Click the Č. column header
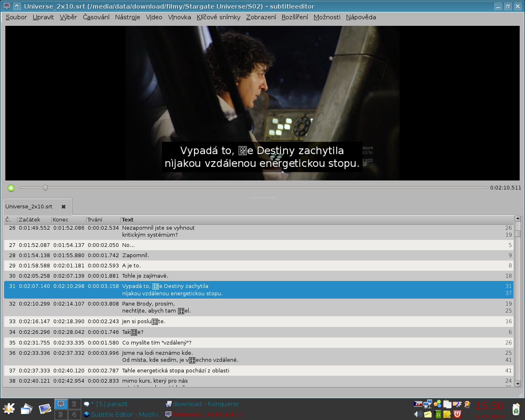Screen dimensions: 525x420 pos(11,220)
